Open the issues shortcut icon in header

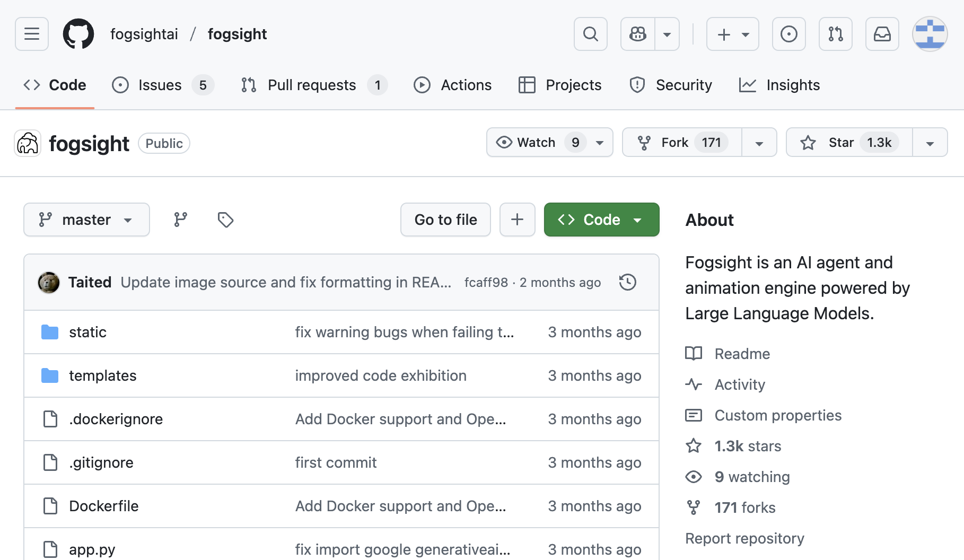tap(788, 34)
